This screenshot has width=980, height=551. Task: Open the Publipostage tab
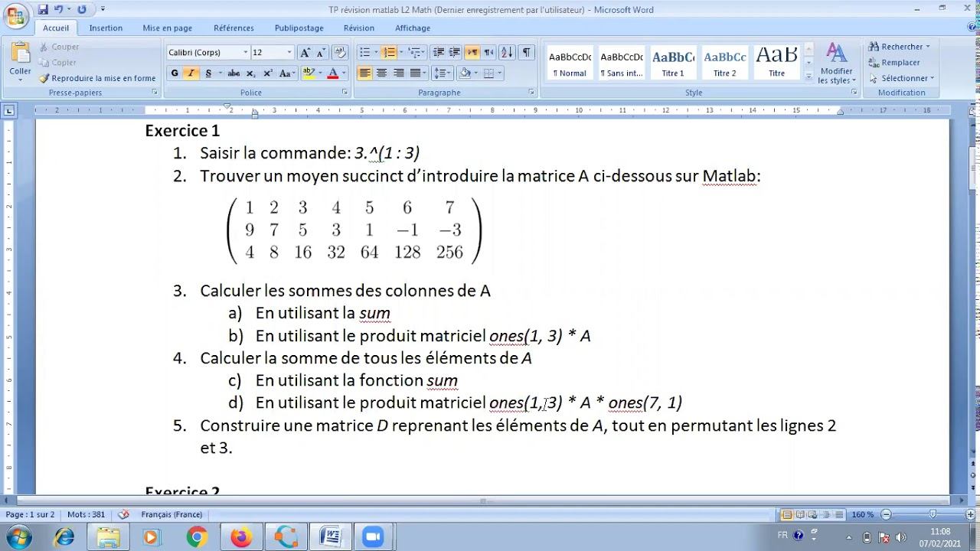pos(299,28)
